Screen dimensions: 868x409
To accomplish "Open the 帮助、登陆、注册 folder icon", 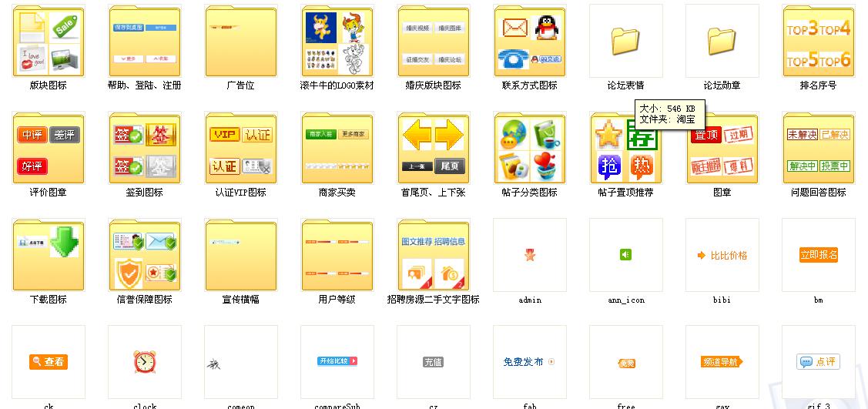I will (145, 41).
